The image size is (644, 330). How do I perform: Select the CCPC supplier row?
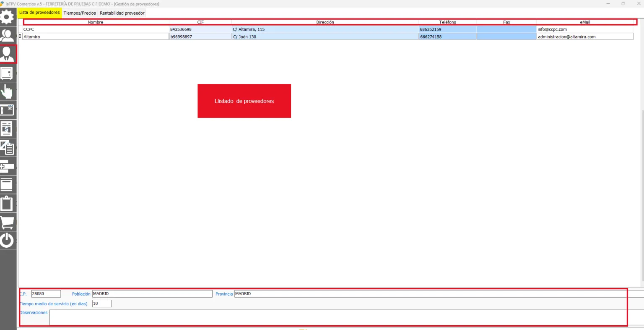pos(328,29)
